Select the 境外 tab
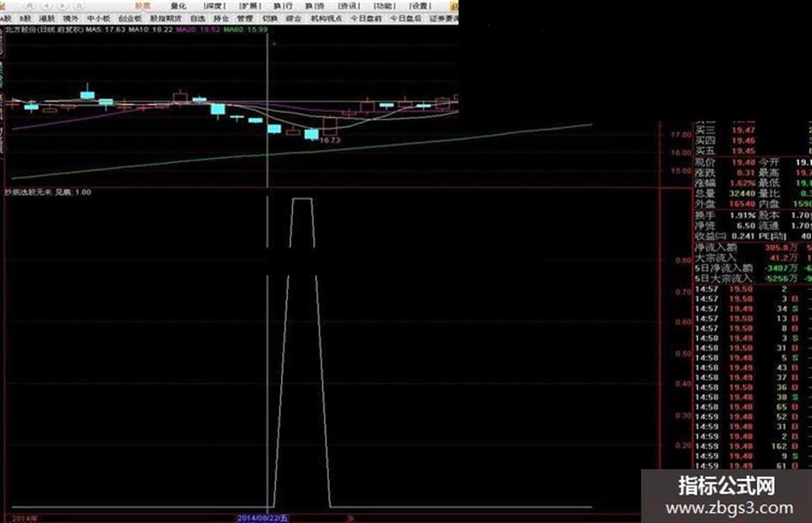The image size is (812, 523). coord(70,18)
